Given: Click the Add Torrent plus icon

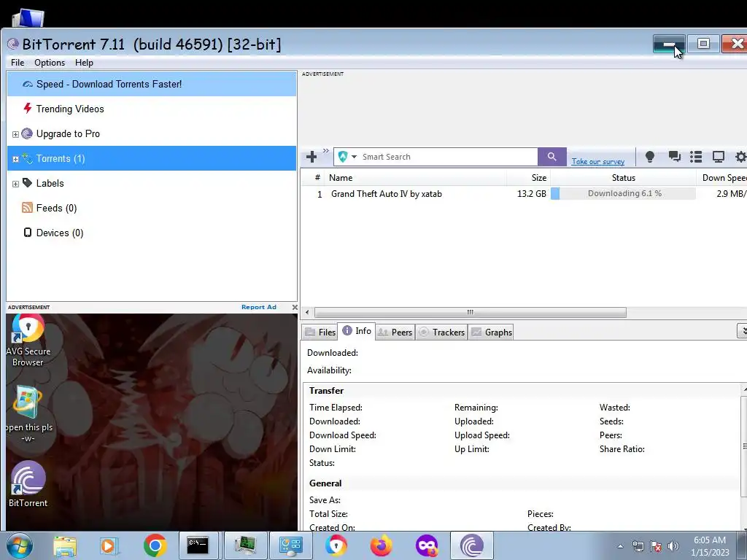Looking at the screenshot, I should pyautogui.click(x=311, y=157).
